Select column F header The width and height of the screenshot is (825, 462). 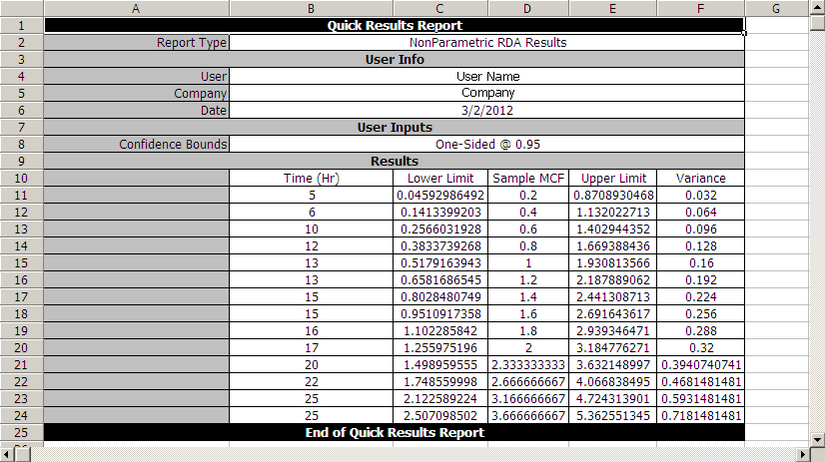point(701,8)
